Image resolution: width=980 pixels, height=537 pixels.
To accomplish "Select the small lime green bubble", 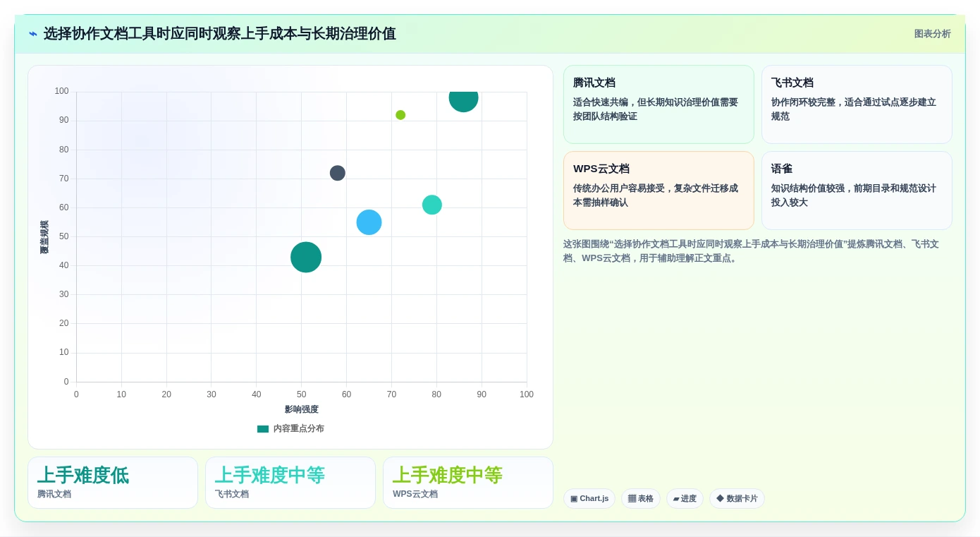I will [400, 115].
